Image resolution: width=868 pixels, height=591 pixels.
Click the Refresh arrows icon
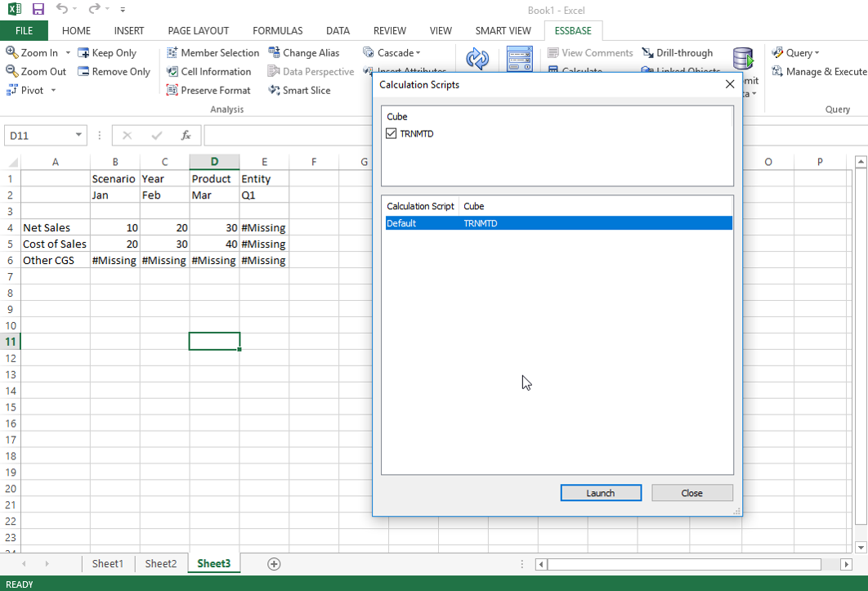[x=477, y=58]
